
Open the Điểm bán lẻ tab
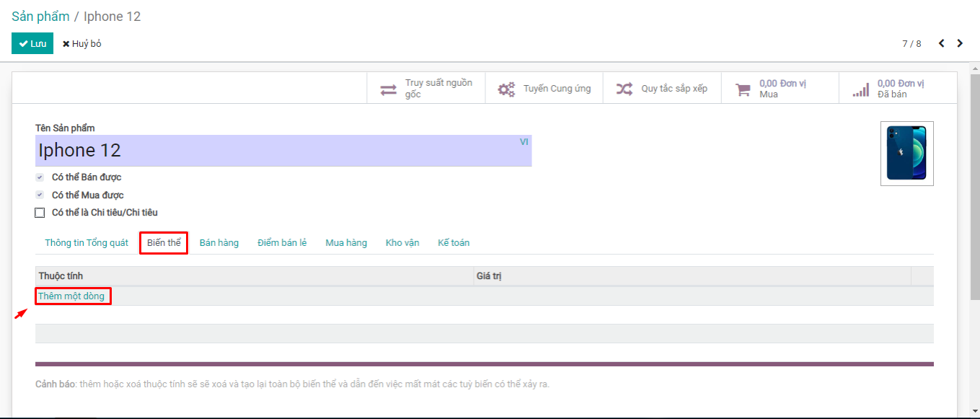coord(282,243)
